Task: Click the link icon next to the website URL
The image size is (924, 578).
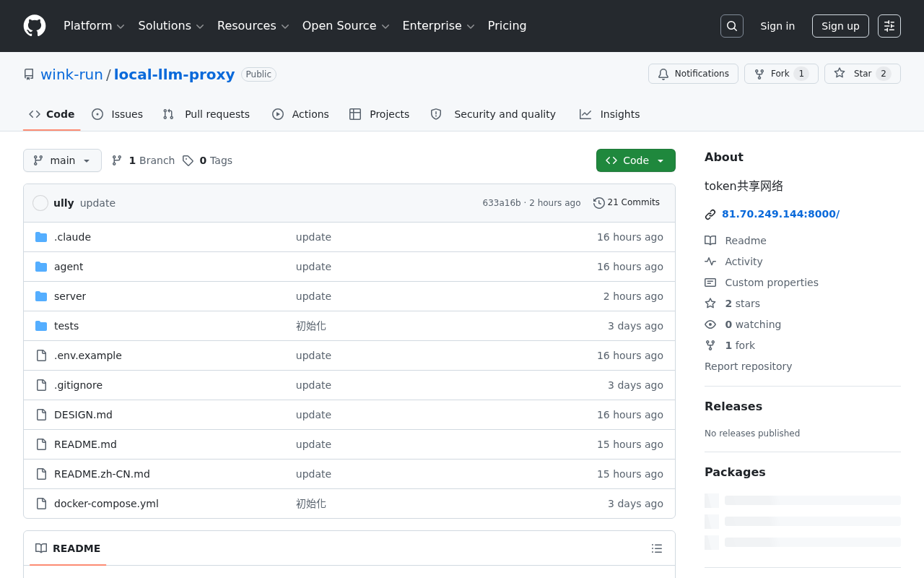Action: [710, 215]
